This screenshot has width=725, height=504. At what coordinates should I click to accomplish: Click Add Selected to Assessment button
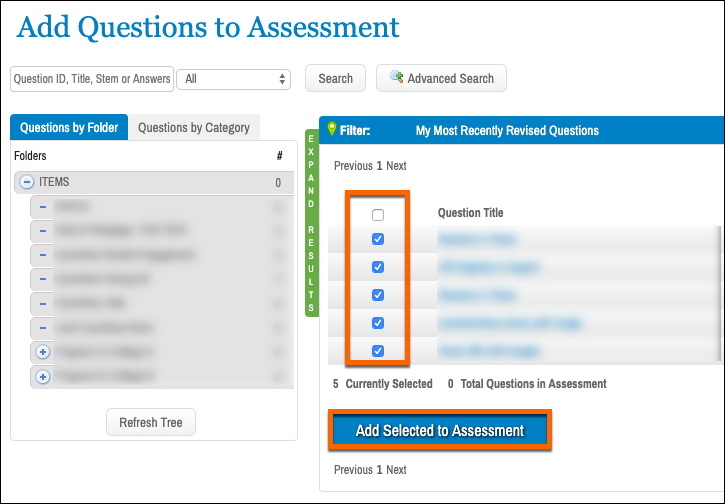coord(440,431)
